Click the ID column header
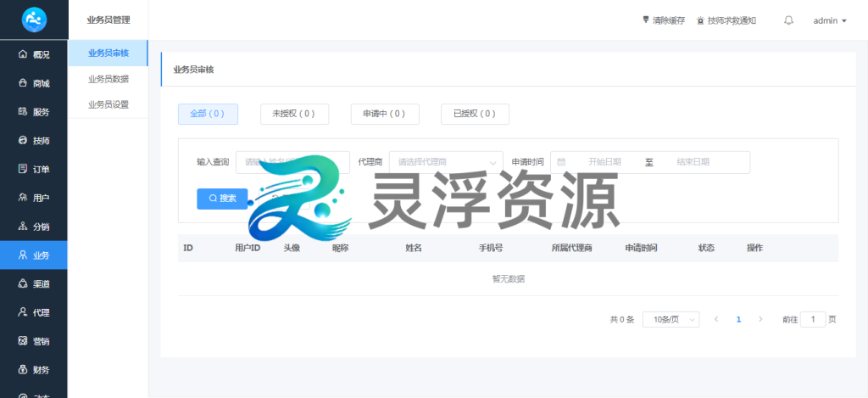Viewport: 868px width, 398px height. [188, 249]
